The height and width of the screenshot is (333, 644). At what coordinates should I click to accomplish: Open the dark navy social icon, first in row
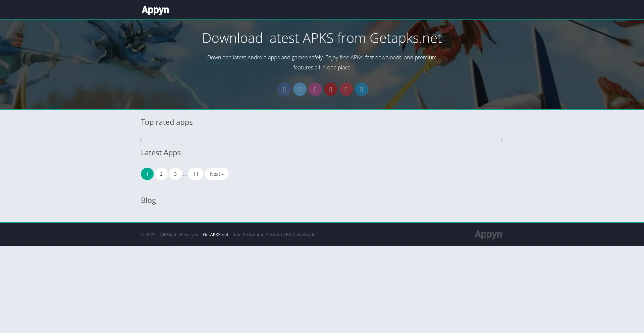284,90
